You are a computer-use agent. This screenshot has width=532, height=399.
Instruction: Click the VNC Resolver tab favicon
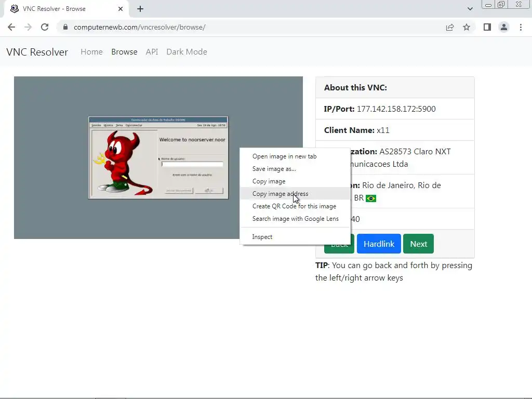tap(14, 9)
